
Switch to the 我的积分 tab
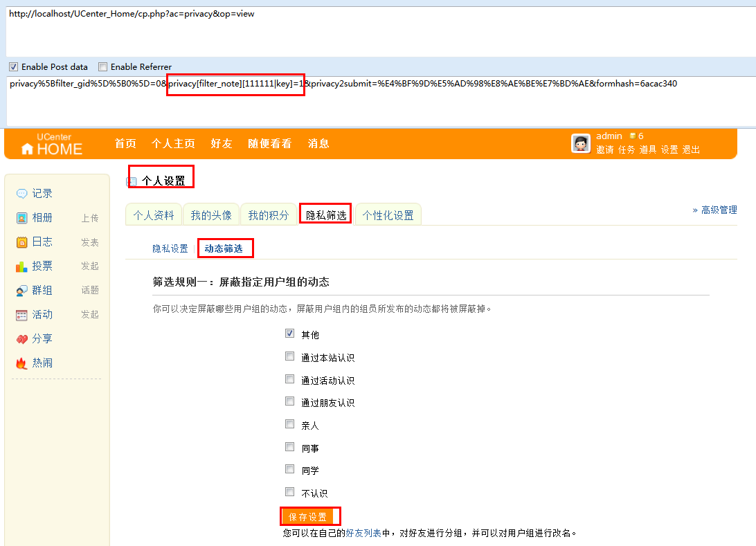269,215
